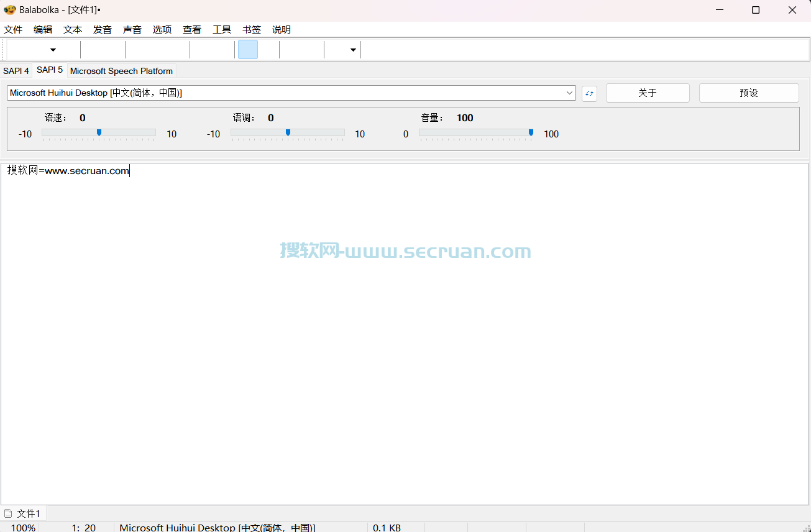The height and width of the screenshot is (532, 811).
Task: Switch to the SAPI 4 tab
Action: (16, 71)
